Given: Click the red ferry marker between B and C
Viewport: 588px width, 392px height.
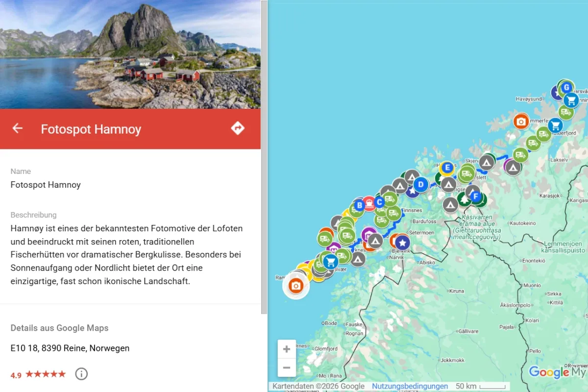Looking at the screenshot, I should 368,203.
